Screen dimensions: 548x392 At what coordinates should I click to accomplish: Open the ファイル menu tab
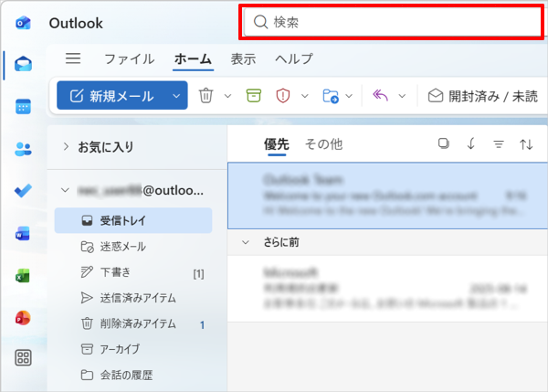pyautogui.click(x=130, y=58)
